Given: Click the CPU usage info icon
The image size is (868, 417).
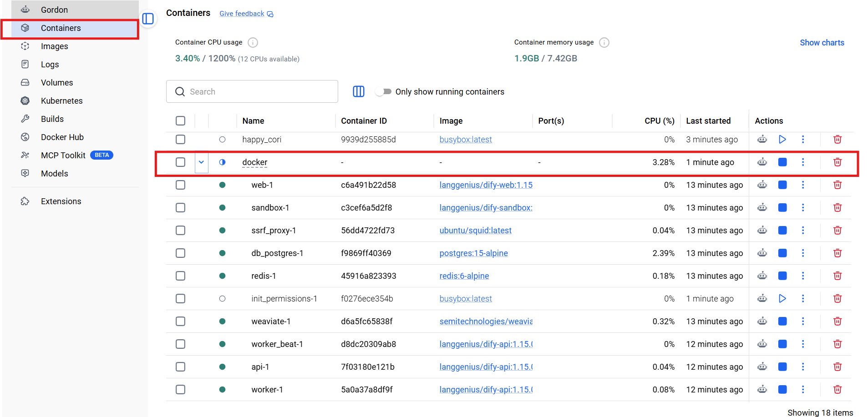Looking at the screenshot, I should tap(253, 42).
